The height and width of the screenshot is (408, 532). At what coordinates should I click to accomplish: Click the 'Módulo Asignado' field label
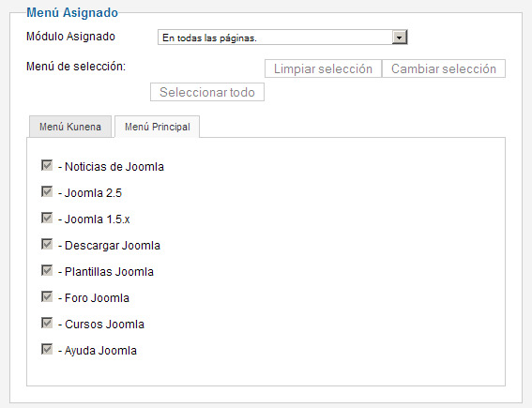[x=70, y=37]
